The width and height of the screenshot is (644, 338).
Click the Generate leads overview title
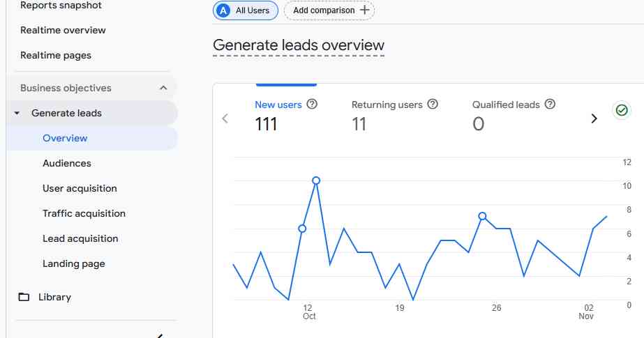[x=299, y=45]
